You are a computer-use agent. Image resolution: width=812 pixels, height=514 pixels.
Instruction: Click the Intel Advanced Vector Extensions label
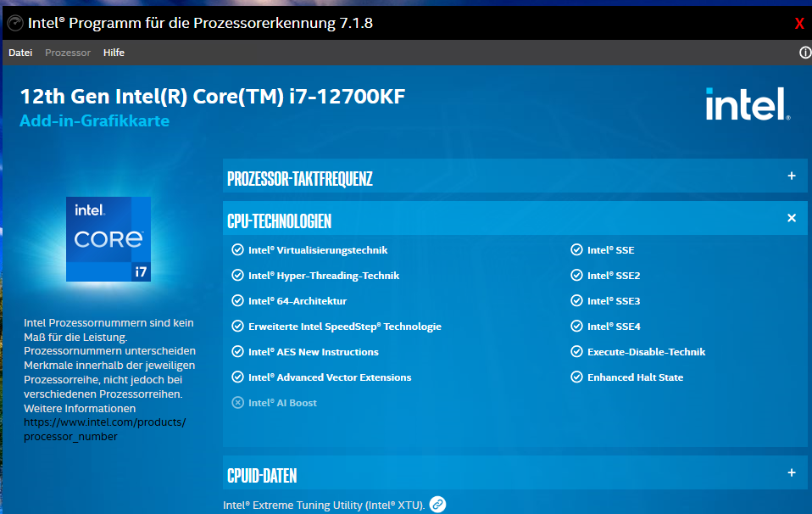coord(330,377)
